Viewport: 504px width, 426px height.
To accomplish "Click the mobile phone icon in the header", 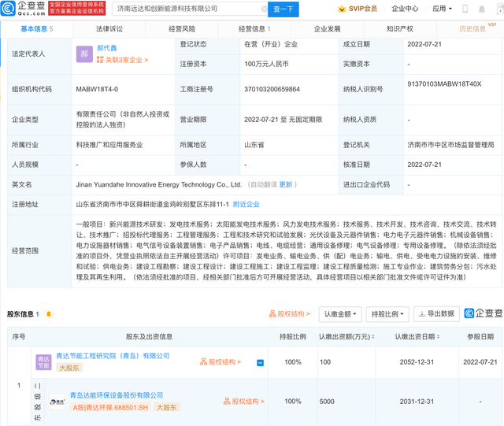I will [465, 9].
